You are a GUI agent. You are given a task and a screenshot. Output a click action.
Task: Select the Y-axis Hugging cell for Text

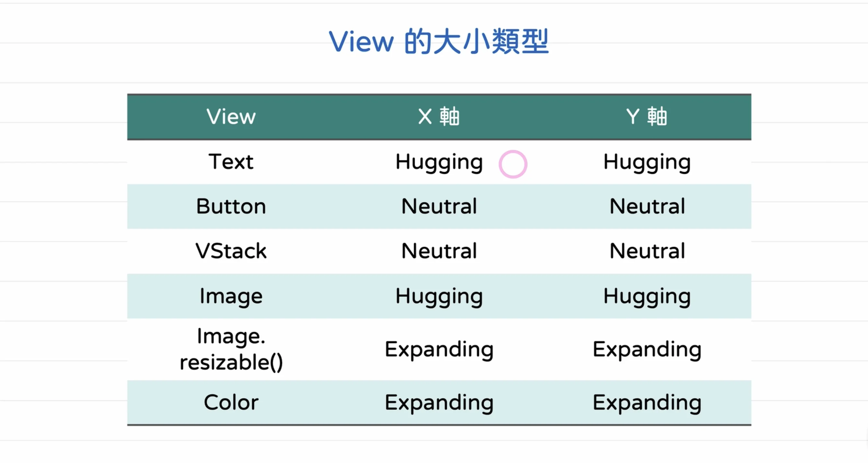coord(647,162)
